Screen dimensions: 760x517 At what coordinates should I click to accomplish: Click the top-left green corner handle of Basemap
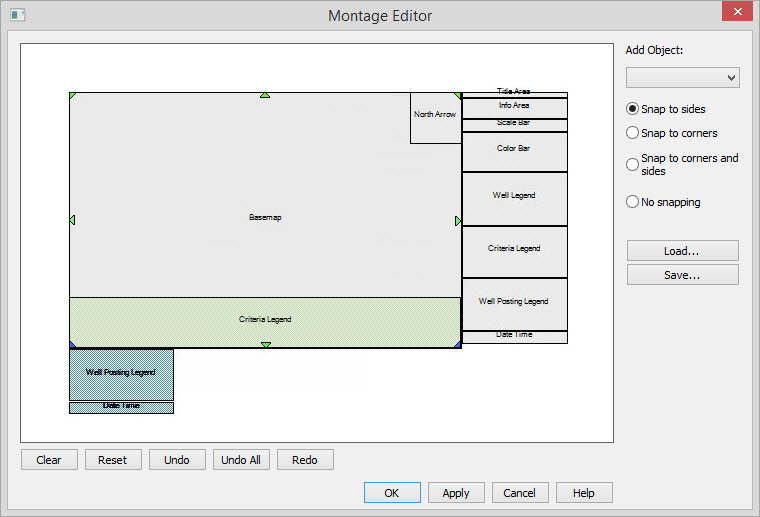pos(72,96)
